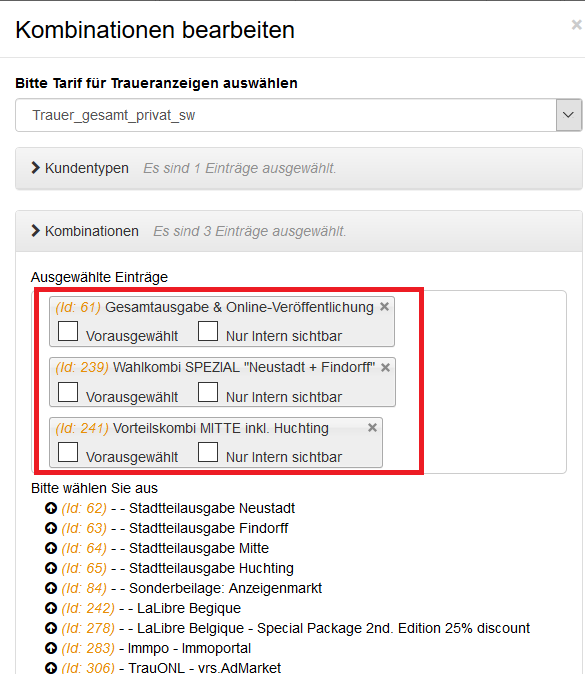This screenshot has width=585, height=674.
Task: Click the up-arrow icon for Stadtteilausgabe Huchting
Action: 51,568
